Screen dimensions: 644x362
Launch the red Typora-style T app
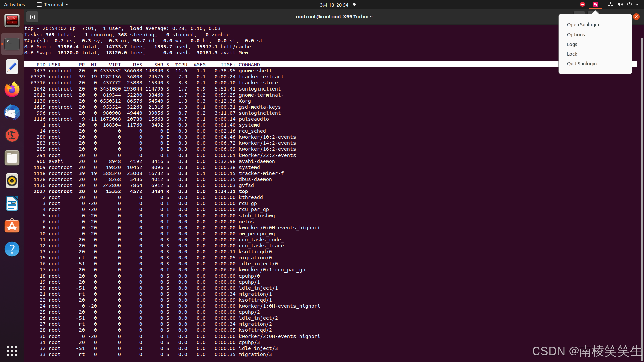[x=12, y=135]
